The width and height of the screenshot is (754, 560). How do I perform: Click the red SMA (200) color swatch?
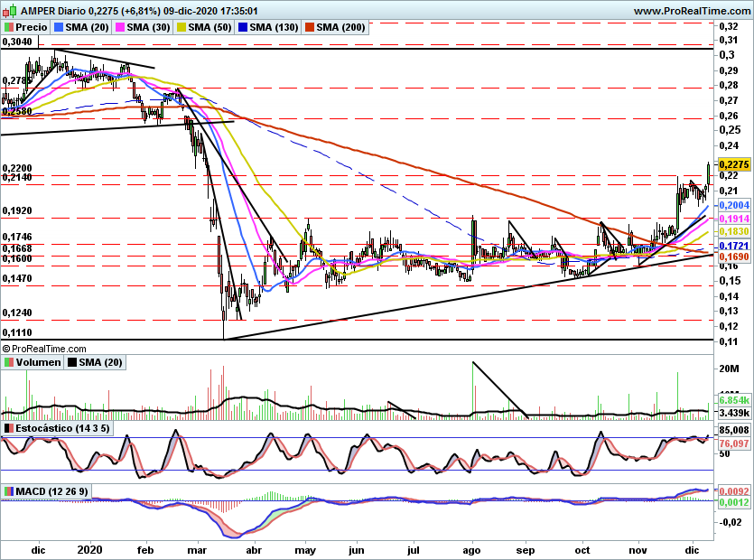(x=310, y=27)
